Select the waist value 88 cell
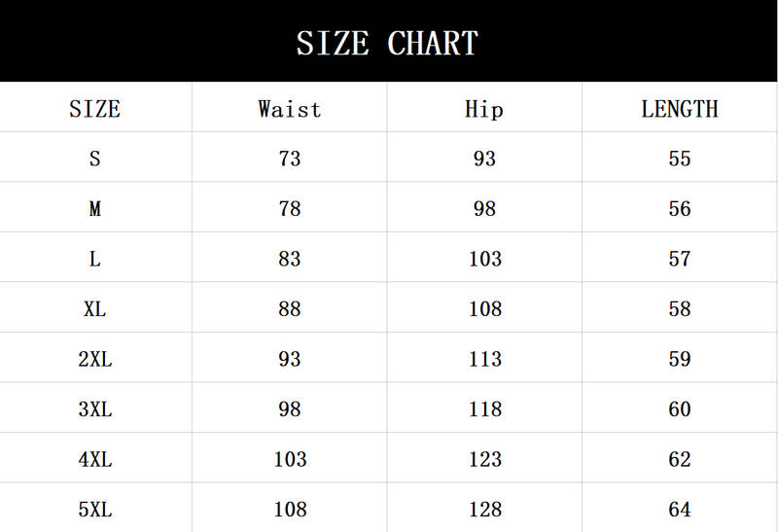Viewport: 778px width, 532px height. (x=290, y=309)
